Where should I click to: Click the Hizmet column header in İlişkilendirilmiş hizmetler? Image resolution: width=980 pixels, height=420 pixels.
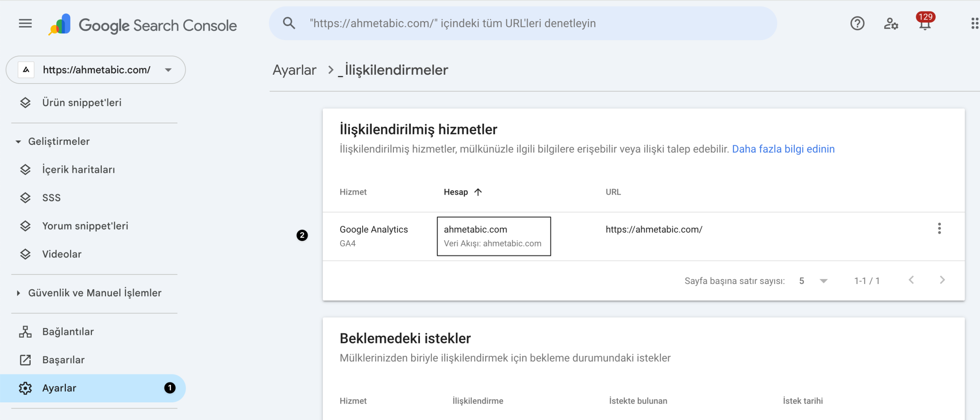point(353,192)
